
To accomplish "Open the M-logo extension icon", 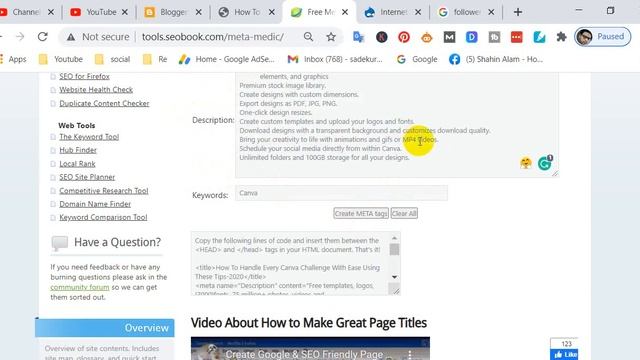I will click(449, 37).
